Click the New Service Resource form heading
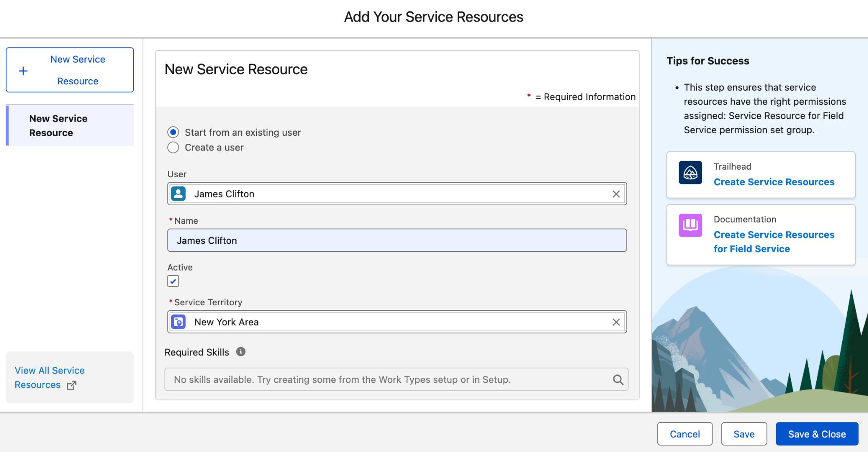This screenshot has height=452, width=868. (x=236, y=69)
